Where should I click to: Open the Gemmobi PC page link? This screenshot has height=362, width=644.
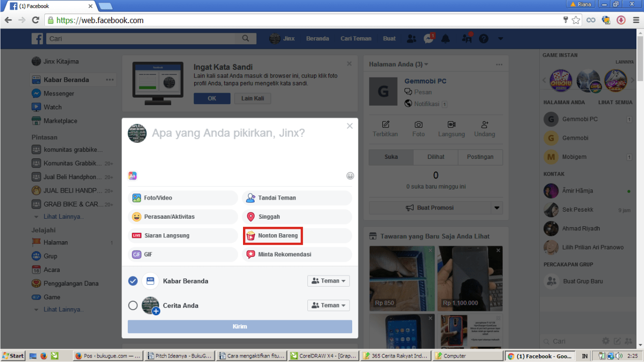[425, 81]
